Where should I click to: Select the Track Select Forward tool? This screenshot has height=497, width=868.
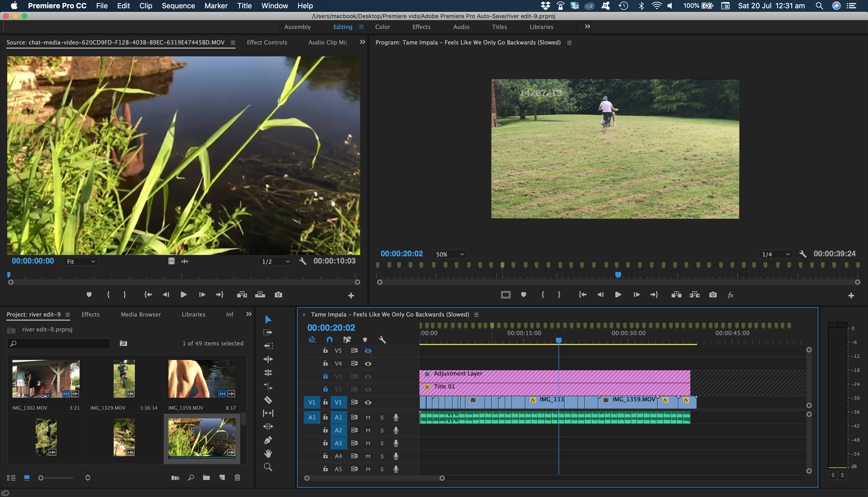pos(268,332)
